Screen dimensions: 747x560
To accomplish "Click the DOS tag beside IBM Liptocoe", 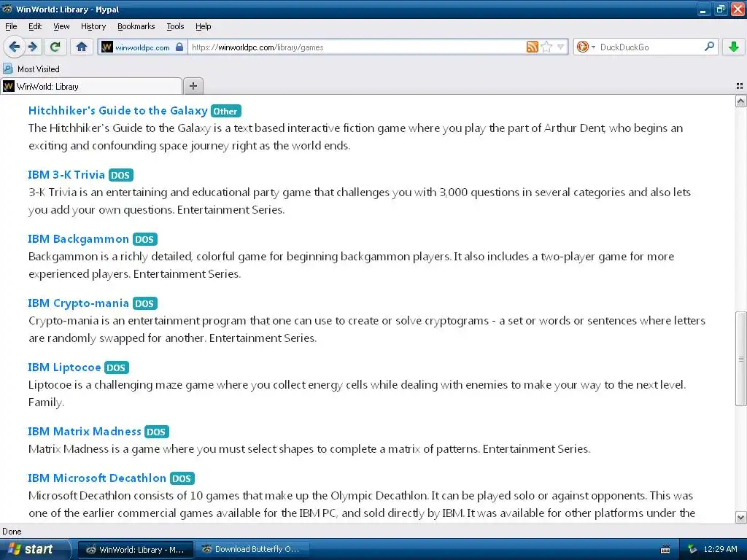I will pyautogui.click(x=116, y=367).
